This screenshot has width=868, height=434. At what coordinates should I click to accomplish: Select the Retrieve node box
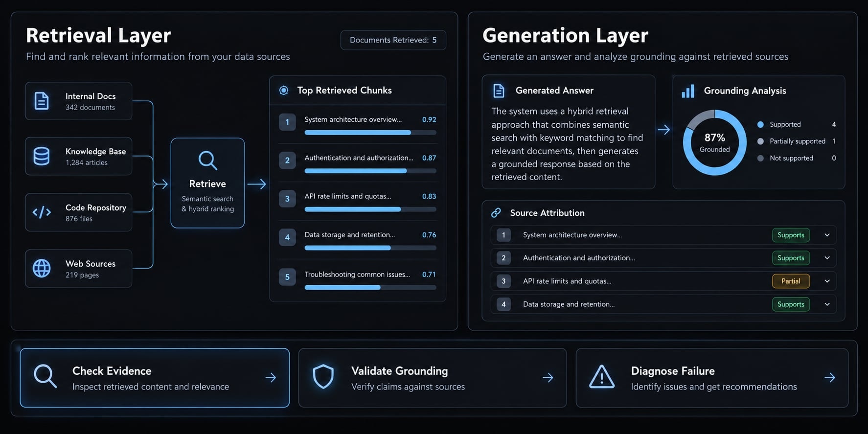[207, 183]
